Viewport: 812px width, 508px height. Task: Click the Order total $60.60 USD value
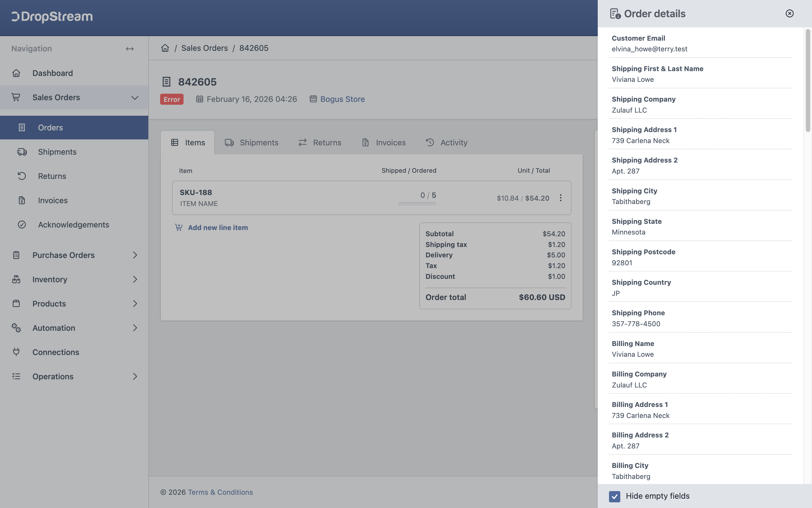[542, 297]
